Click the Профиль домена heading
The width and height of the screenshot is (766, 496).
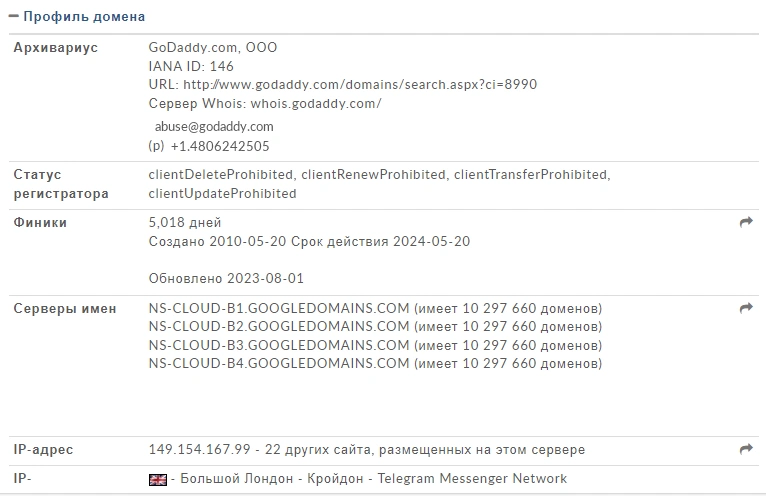pyautogui.click(x=84, y=17)
